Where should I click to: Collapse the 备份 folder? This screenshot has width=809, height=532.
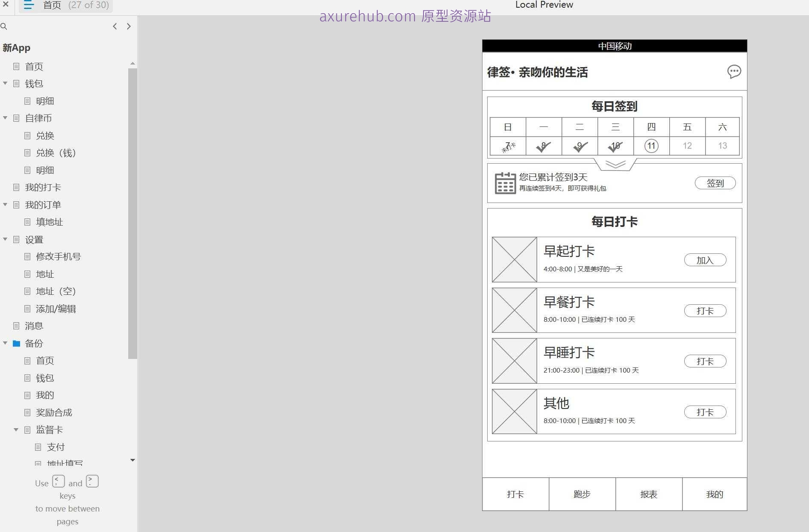point(5,343)
